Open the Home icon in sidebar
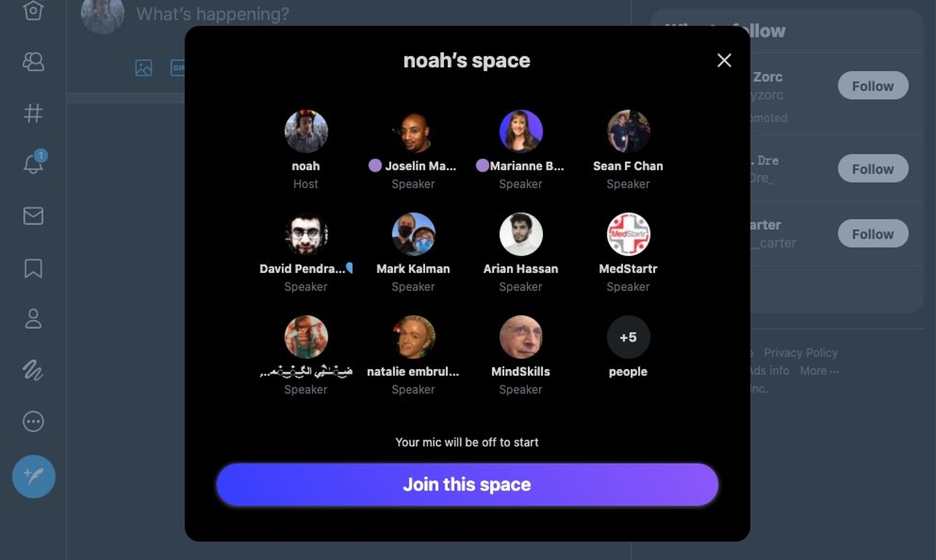 tap(33, 11)
